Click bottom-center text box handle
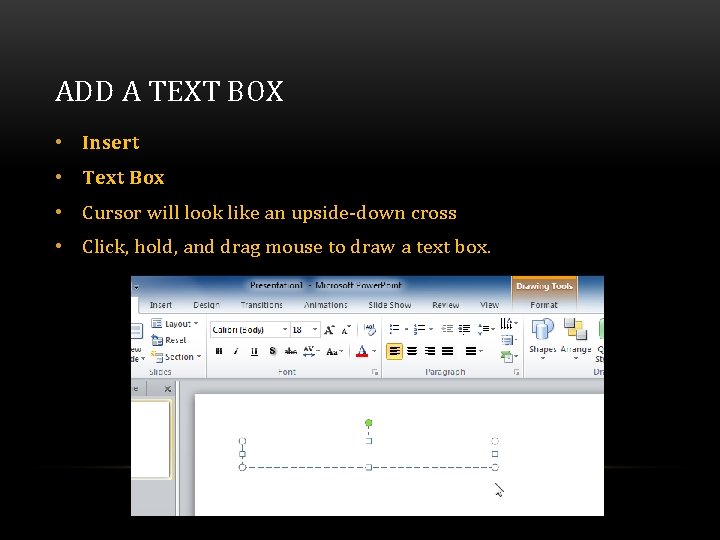This screenshot has height=540, width=720. coord(368,467)
